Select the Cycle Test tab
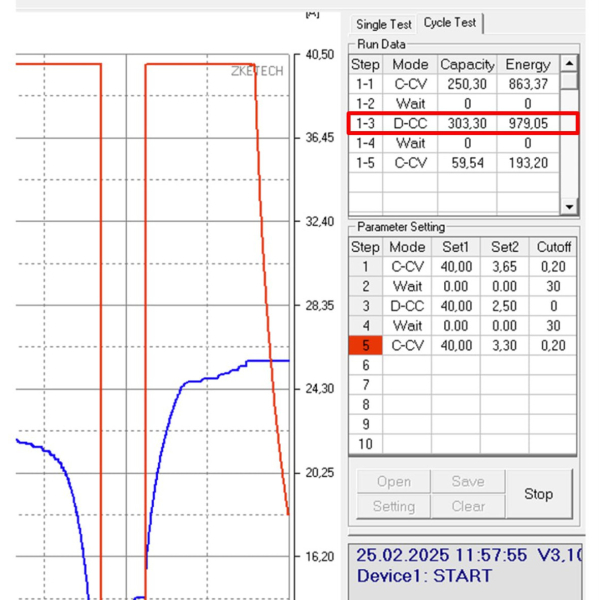Screen dimensions: 600x600 pyautogui.click(x=450, y=23)
